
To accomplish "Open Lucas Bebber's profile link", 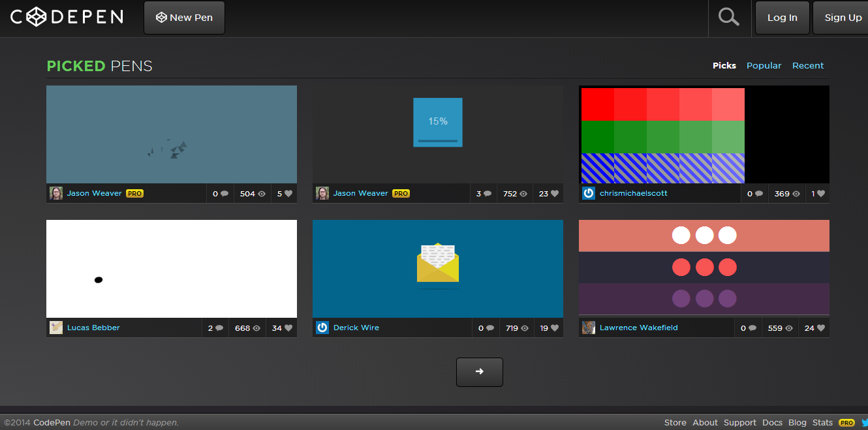I will point(93,328).
